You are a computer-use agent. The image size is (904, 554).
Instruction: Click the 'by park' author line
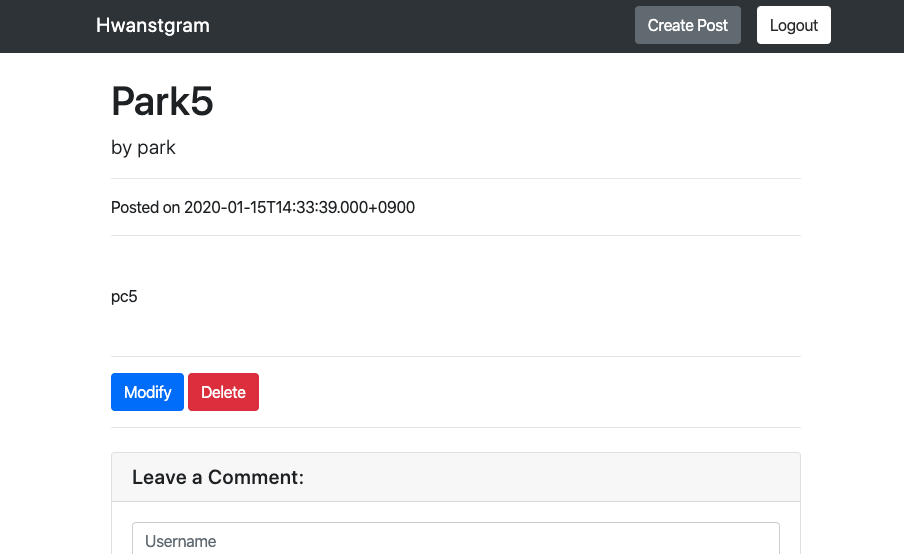(x=143, y=148)
